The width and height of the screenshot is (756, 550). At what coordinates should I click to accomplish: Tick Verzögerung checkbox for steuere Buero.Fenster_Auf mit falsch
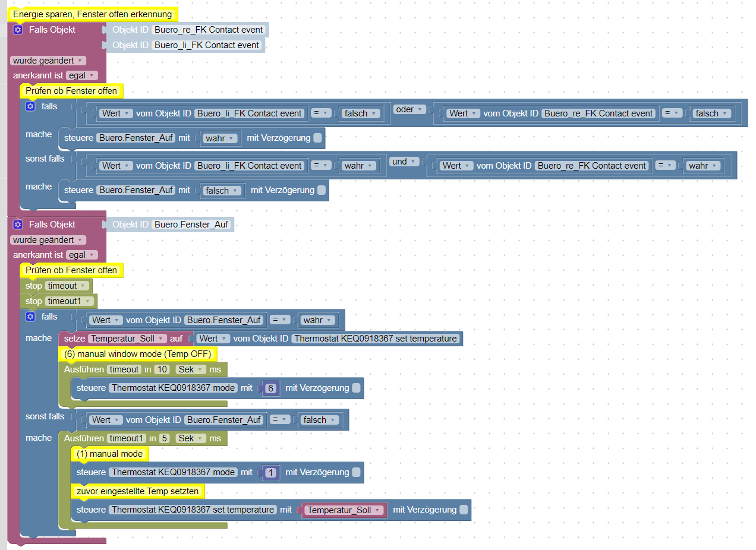point(322,190)
